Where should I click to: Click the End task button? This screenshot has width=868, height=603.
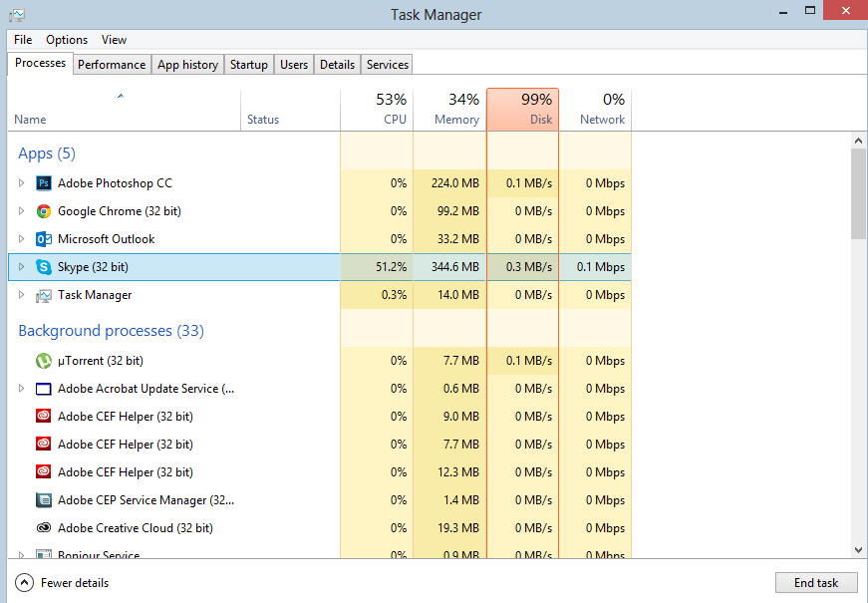coord(816,582)
